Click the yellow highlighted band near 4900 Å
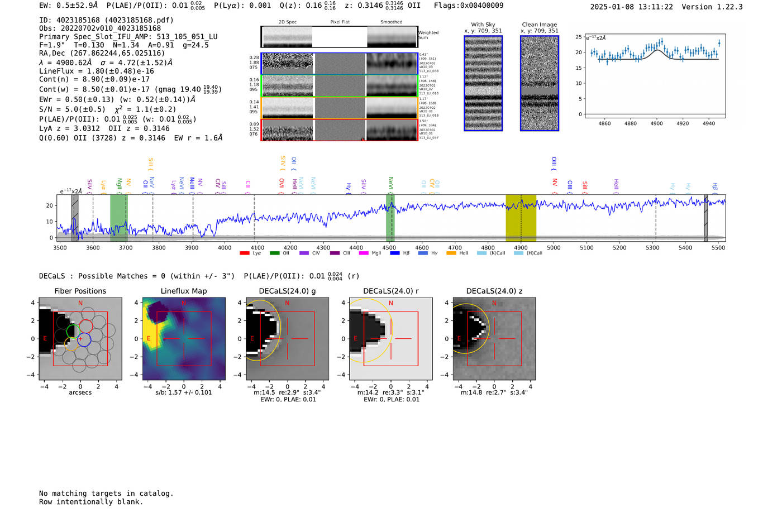 (521, 218)
